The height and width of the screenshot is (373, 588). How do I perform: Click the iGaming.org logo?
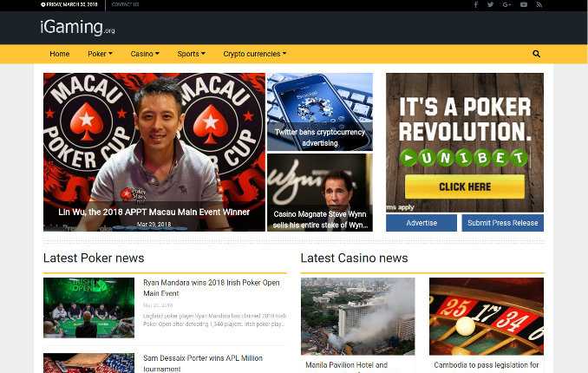(77, 28)
